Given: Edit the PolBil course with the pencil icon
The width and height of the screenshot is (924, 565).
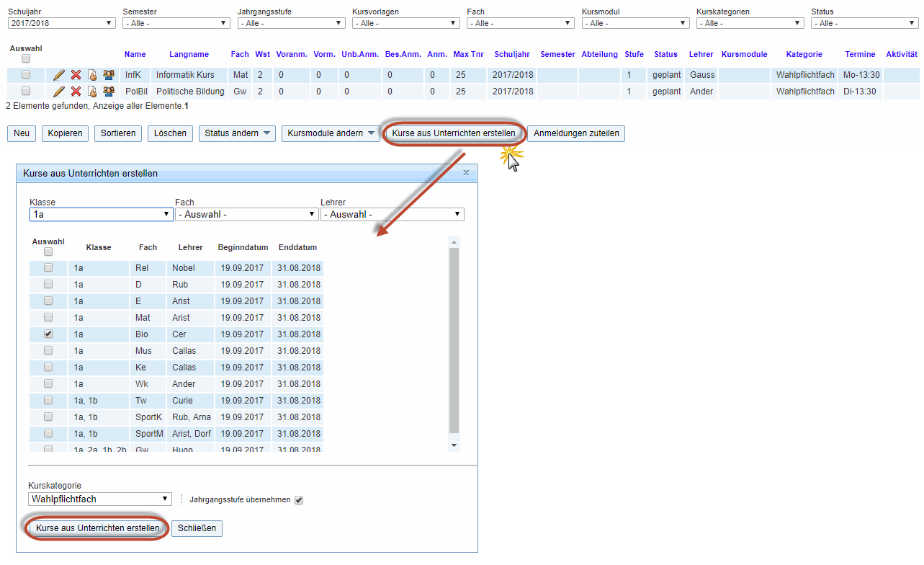Looking at the screenshot, I should 59,92.
